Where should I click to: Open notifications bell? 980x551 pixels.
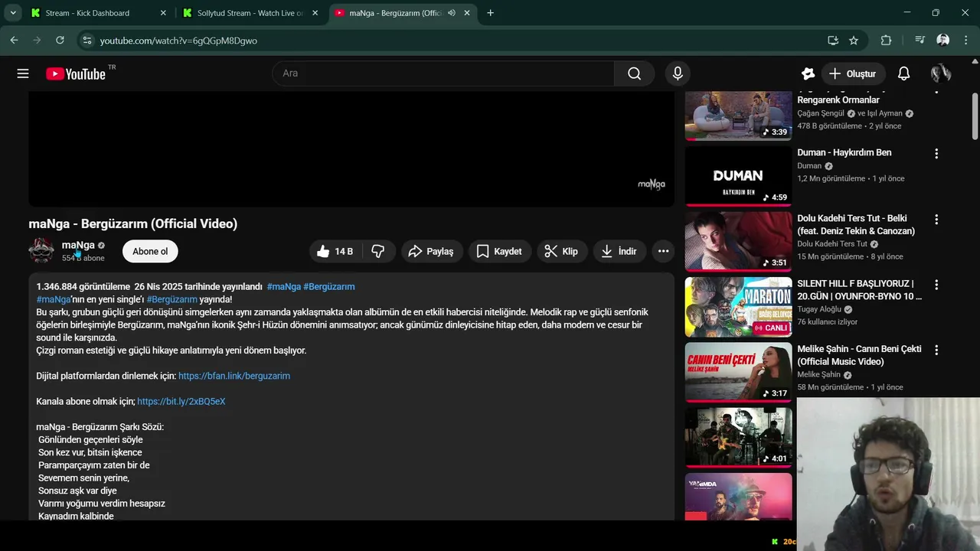coord(903,73)
